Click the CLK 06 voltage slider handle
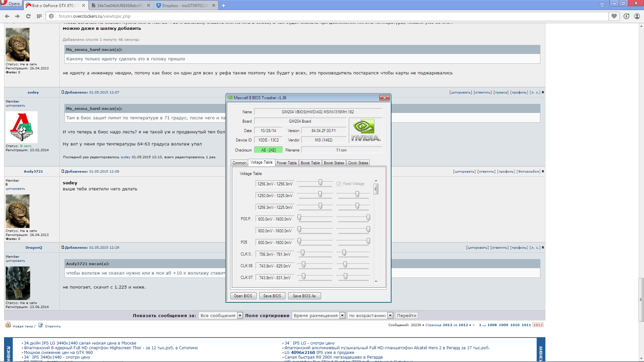Viewport: 644px width, 362px height. pos(304,265)
